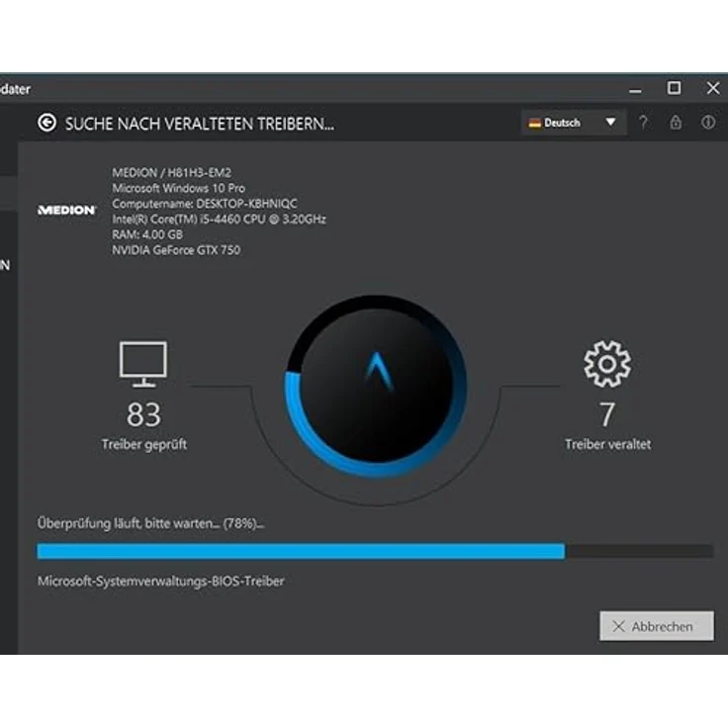Click the text "NVIDIA GeForce GTX 750"

pos(176,250)
